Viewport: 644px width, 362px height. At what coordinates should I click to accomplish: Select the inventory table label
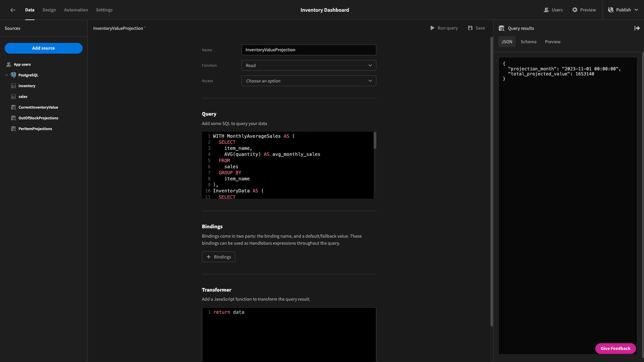(x=27, y=86)
